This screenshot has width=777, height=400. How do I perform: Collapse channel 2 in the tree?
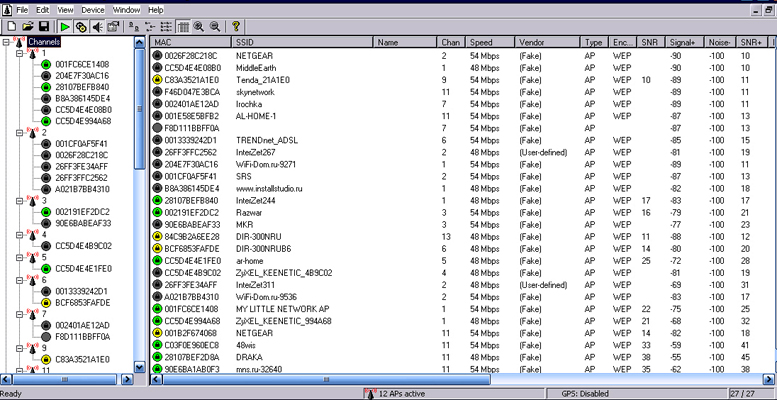point(19,132)
